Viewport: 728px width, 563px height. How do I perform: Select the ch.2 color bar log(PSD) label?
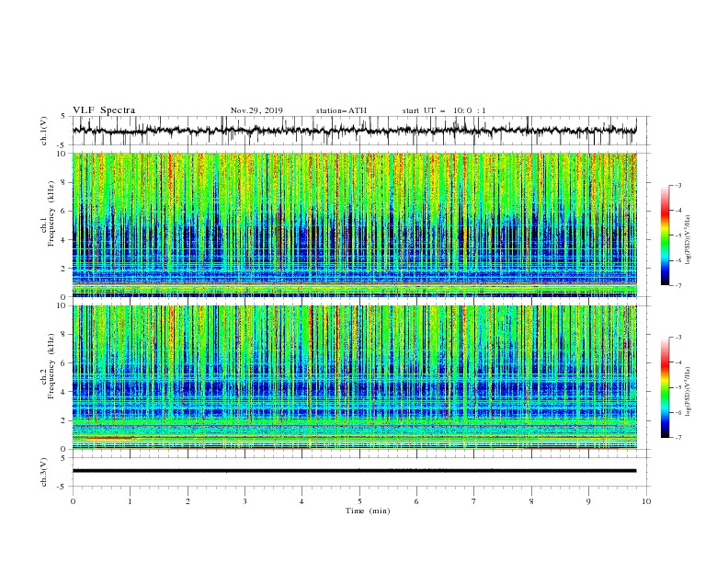tap(688, 392)
